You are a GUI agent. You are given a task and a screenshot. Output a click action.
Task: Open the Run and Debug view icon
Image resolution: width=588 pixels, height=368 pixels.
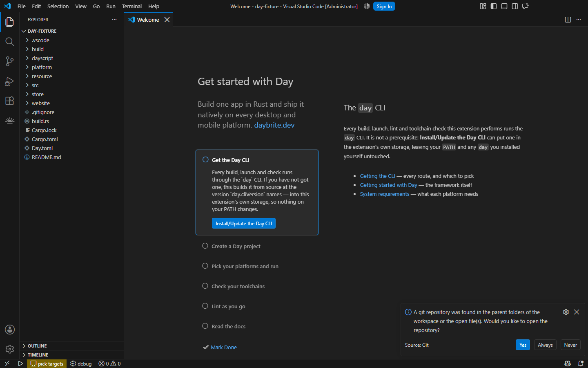tap(9, 81)
